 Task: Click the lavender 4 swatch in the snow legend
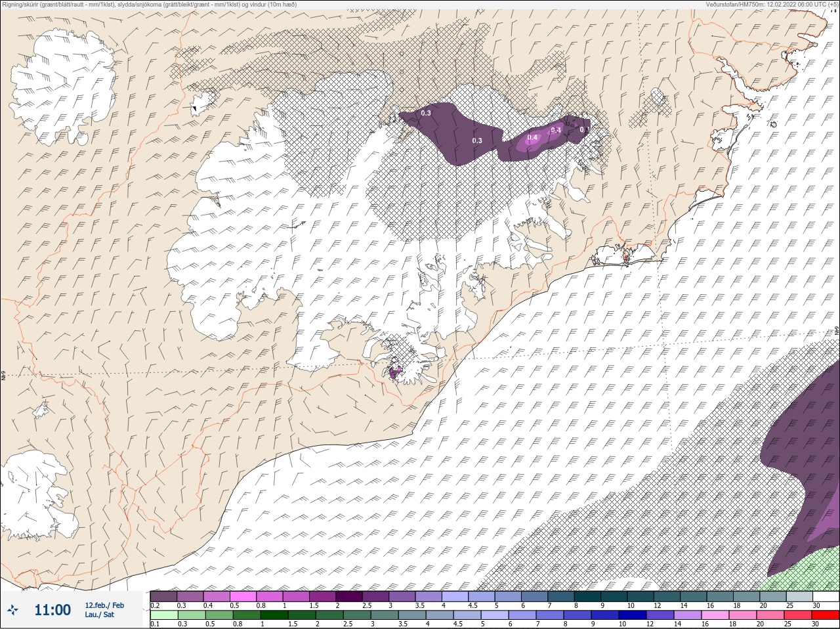pyautogui.click(x=455, y=596)
